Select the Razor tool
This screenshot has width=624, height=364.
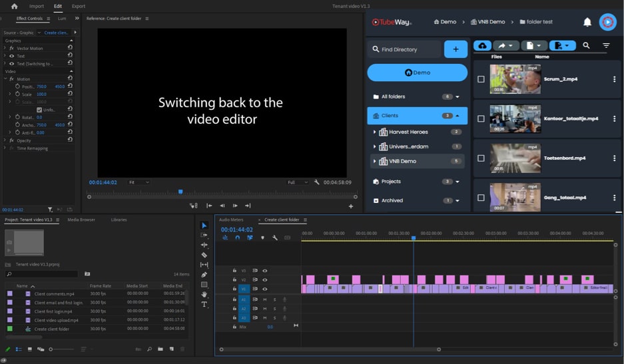[204, 255]
